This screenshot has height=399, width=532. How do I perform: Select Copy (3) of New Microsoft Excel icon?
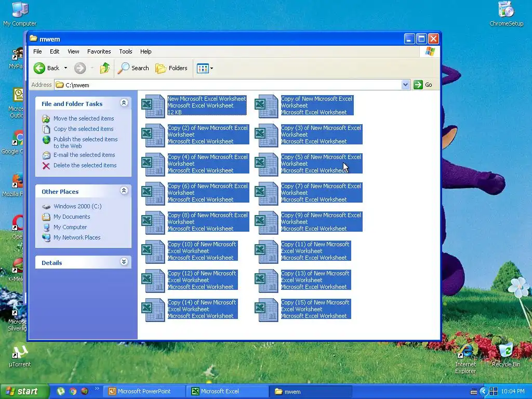[267, 136]
